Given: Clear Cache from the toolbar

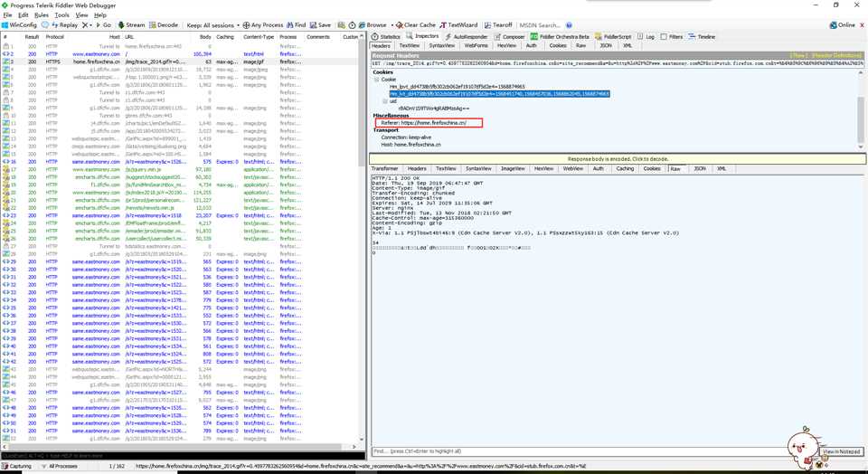Looking at the screenshot, I should [x=416, y=25].
